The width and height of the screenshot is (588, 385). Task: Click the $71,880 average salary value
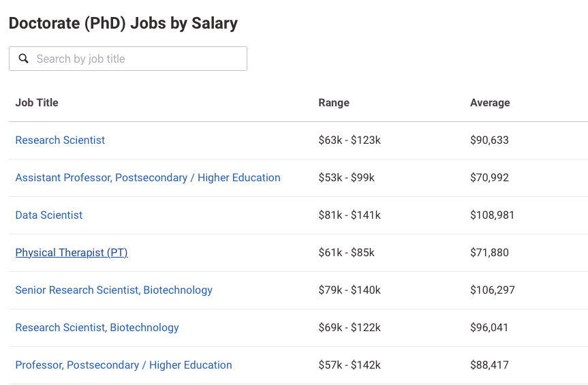coord(489,253)
